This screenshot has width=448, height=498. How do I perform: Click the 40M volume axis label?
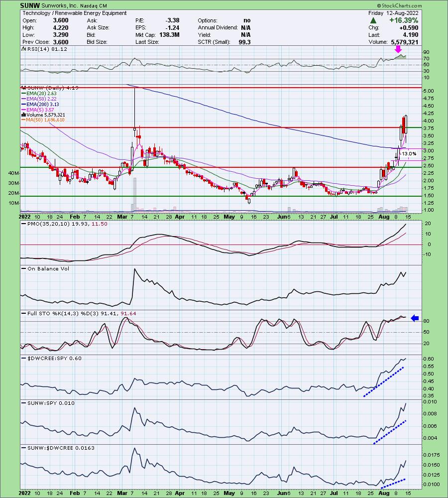point(13,173)
